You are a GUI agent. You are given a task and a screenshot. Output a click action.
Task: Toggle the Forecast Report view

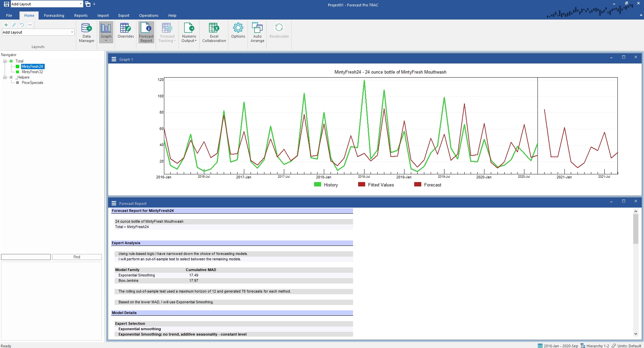coord(146,32)
